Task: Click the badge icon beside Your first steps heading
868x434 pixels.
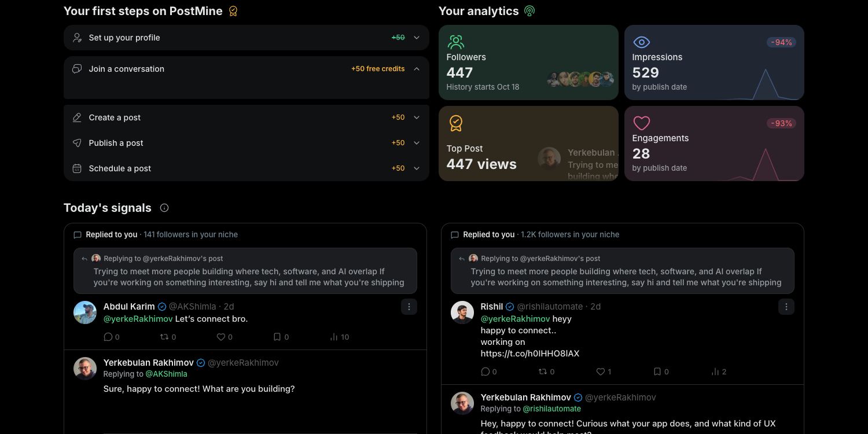Action: (x=233, y=11)
